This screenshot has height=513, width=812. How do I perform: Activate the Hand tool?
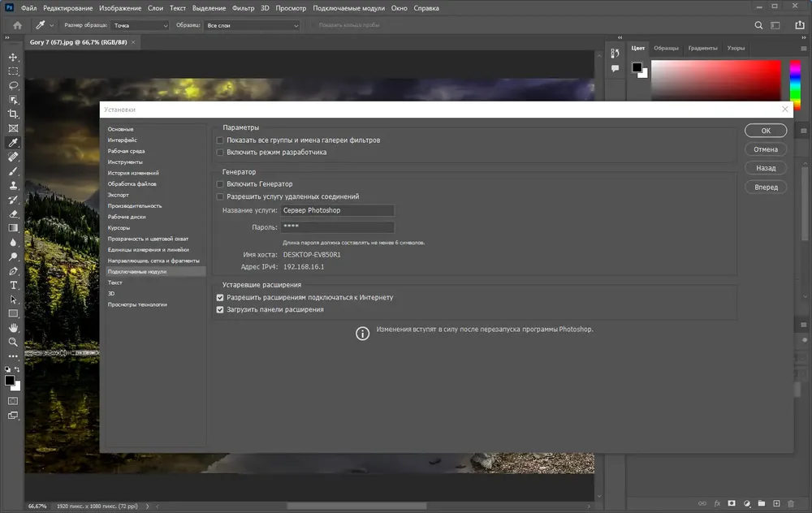14,328
